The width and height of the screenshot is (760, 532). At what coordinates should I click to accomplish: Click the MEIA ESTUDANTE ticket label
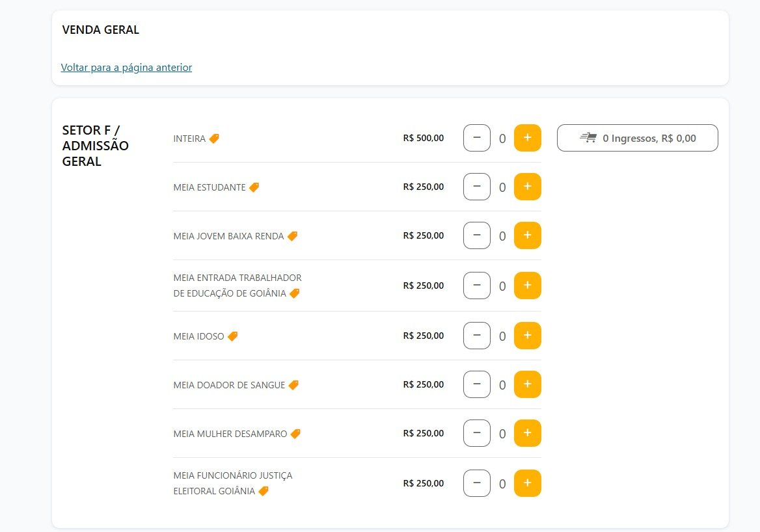[x=210, y=187]
